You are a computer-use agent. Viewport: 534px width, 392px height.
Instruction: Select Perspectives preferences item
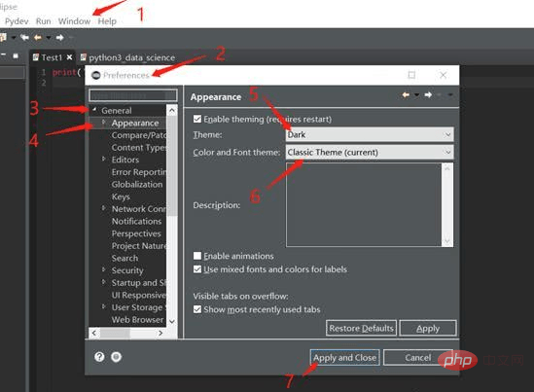tap(136, 233)
